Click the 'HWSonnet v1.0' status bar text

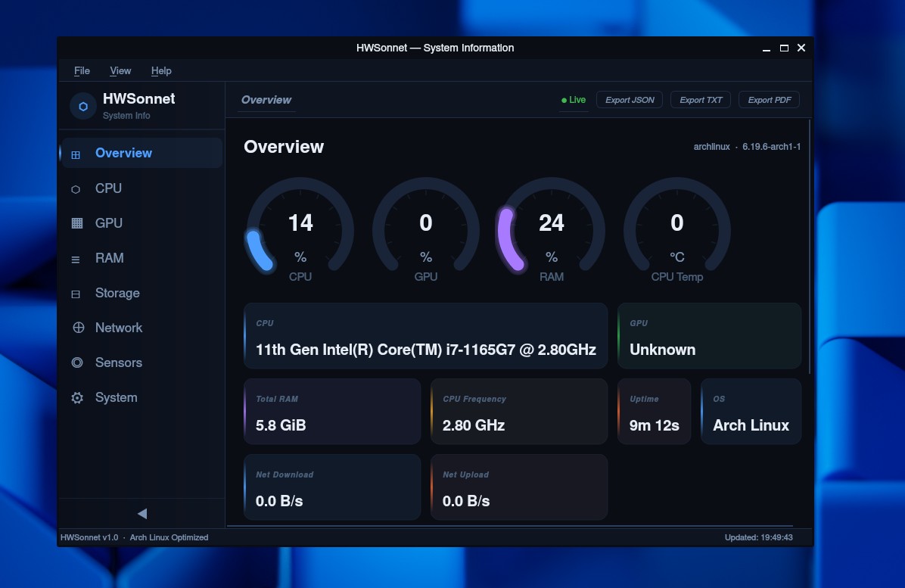[x=89, y=537]
